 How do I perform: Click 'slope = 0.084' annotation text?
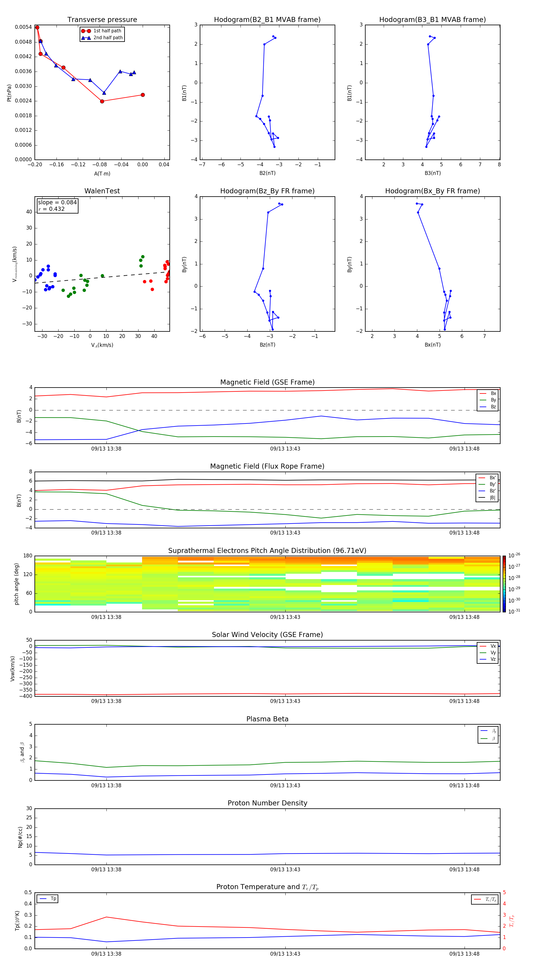(57, 203)
